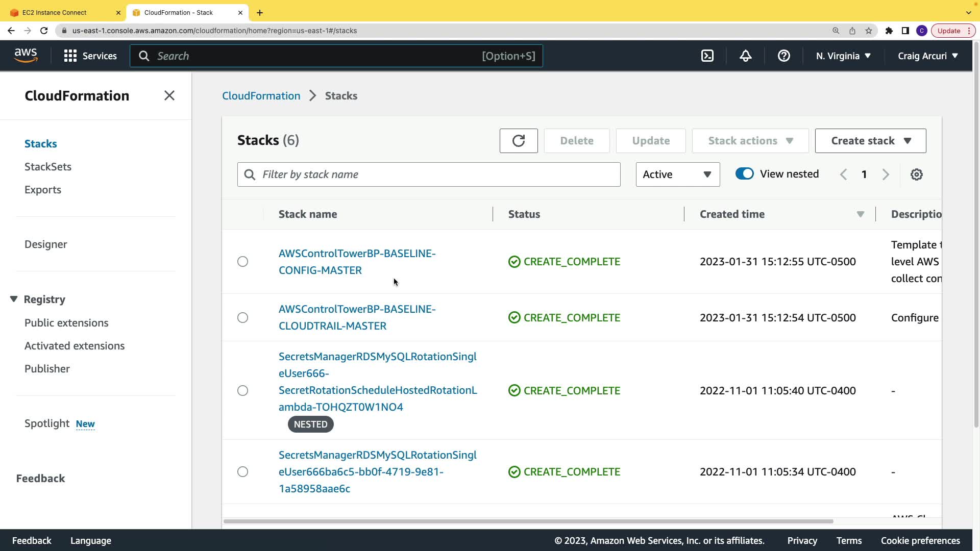Close the CloudFormation sidebar panel
The image size is (980, 551).
pyautogui.click(x=169, y=96)
